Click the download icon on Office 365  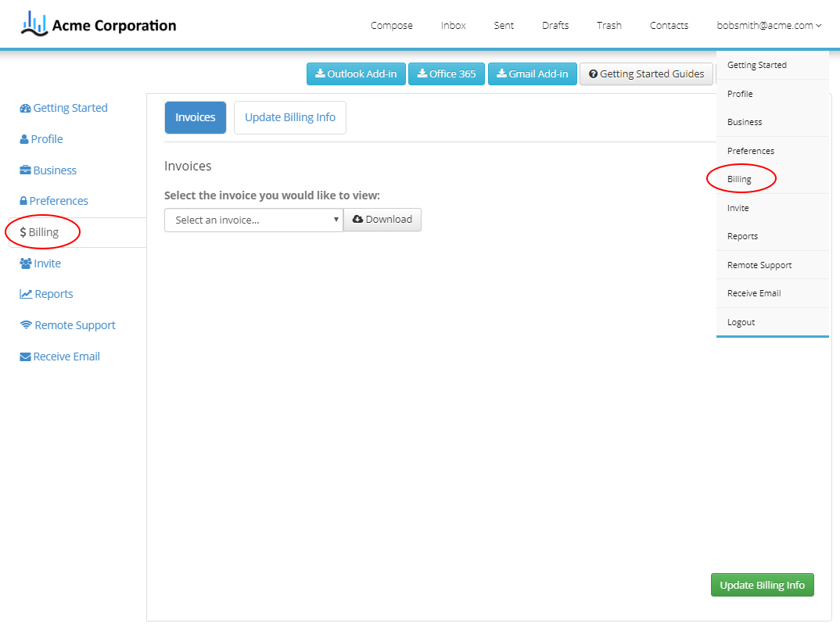tap(422, 74)
